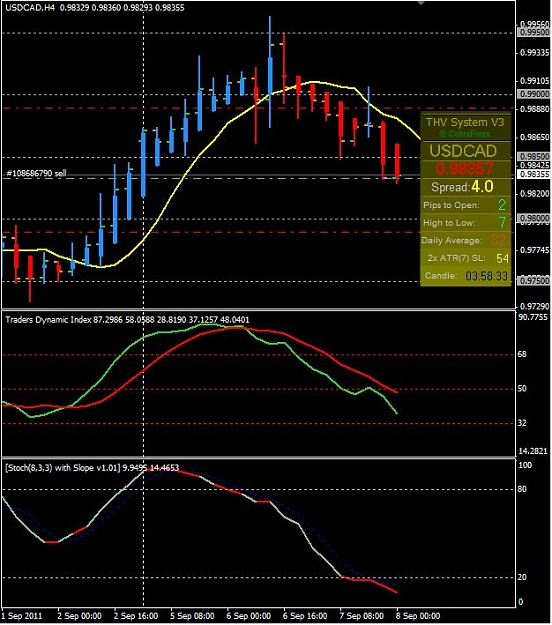The height and width of the screenshot is (625, 552).
Task: Click the 8 Sep 00:00 time axis label
Action: pos(418,616)
